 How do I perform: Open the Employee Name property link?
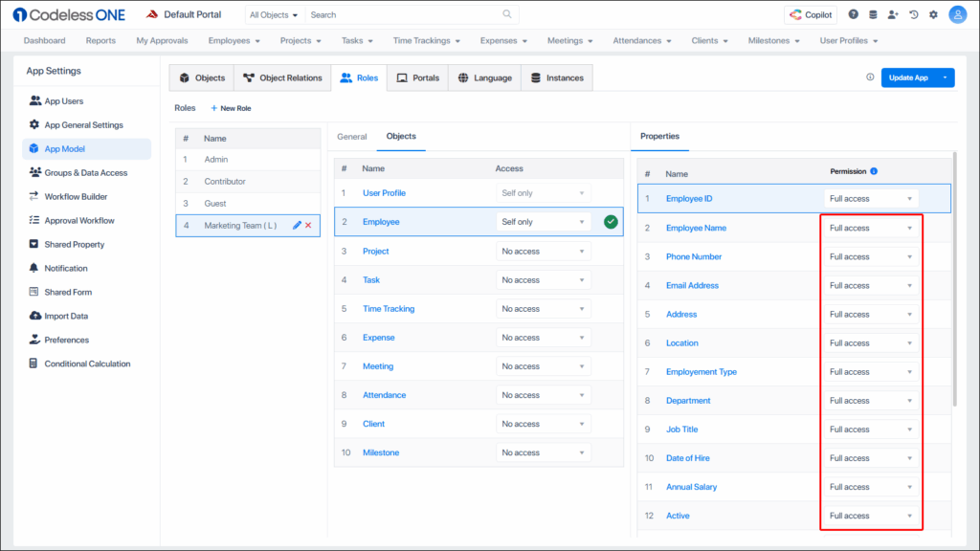[696, 228]
